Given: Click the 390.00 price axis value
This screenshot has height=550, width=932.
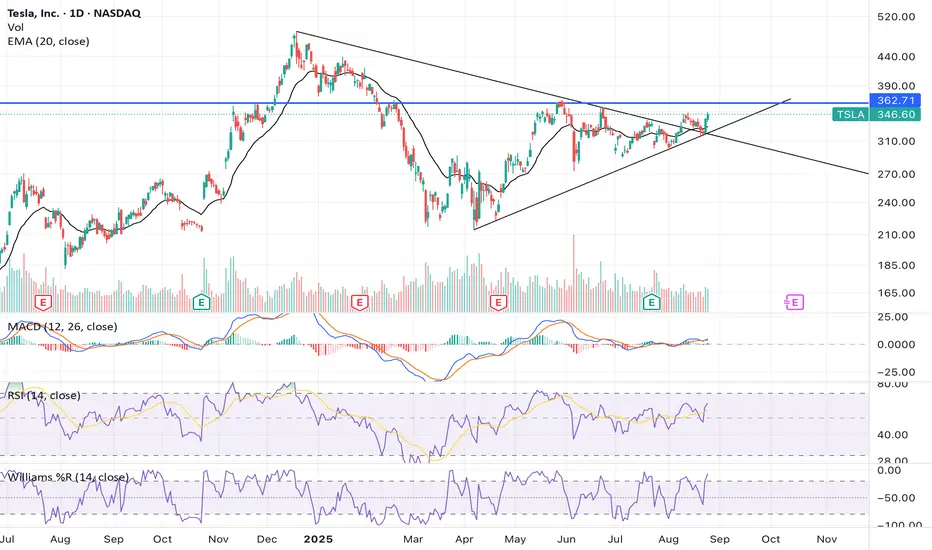Looking at the screenshot, I should point(896,86).
